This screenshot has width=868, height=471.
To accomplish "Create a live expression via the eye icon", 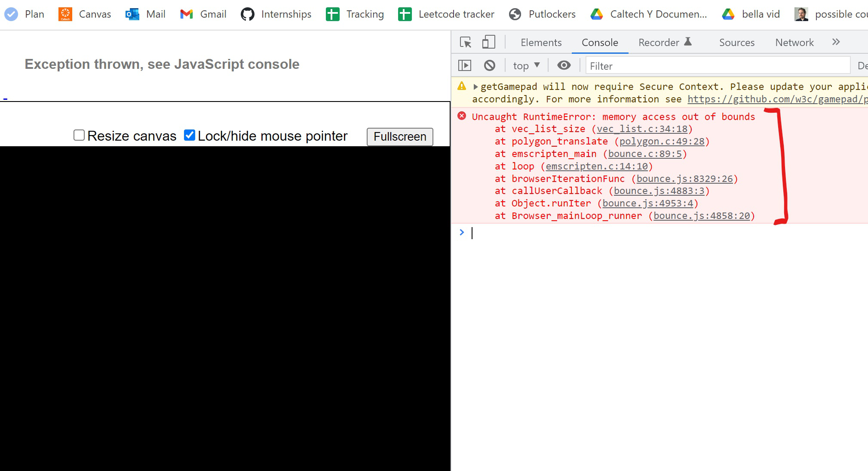I will pyautogui.click(x=563, y=65).
